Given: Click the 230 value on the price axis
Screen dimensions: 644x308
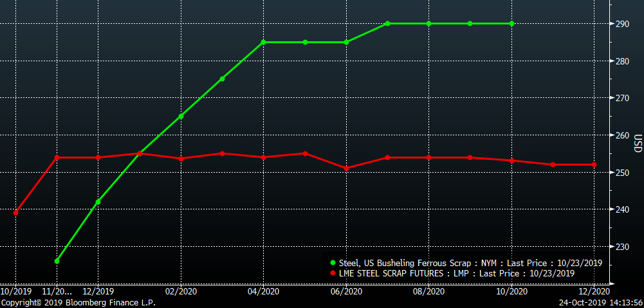Looking at the screenshot, I should pyautogui.click(x=621, y=247).
